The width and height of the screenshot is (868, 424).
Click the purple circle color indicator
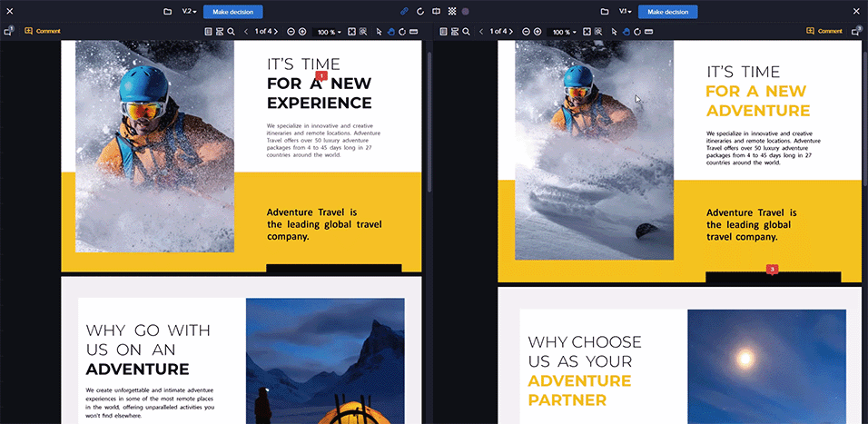click(x=466, y=12)
